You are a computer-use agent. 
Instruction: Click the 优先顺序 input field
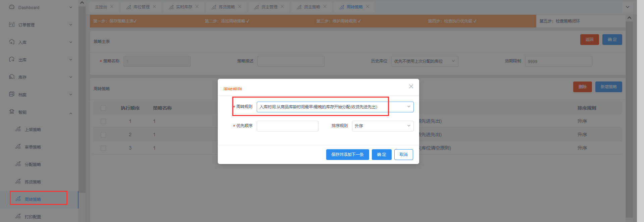coord(287,126)
